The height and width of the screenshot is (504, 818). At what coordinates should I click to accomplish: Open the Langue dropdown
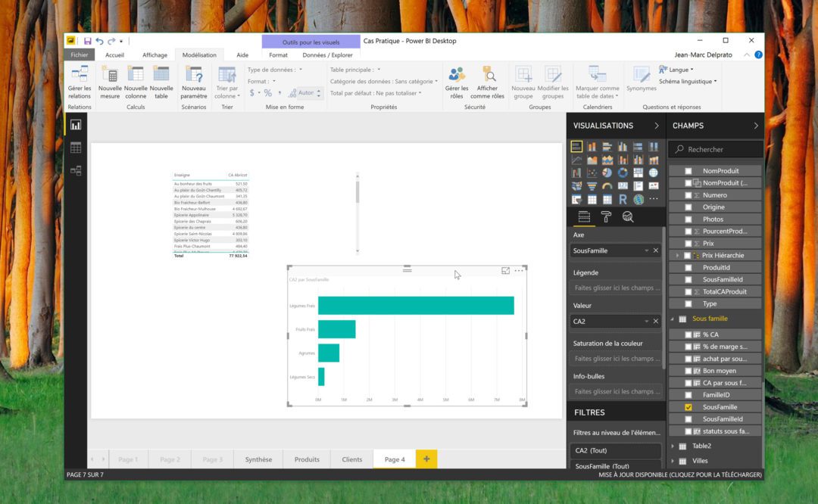[679, 70]
